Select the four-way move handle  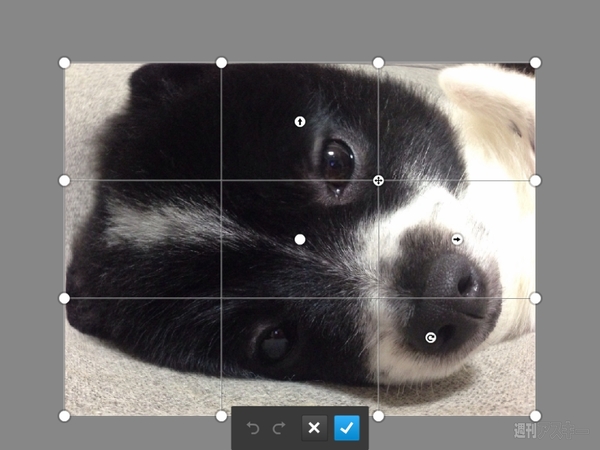coord(378,181)
